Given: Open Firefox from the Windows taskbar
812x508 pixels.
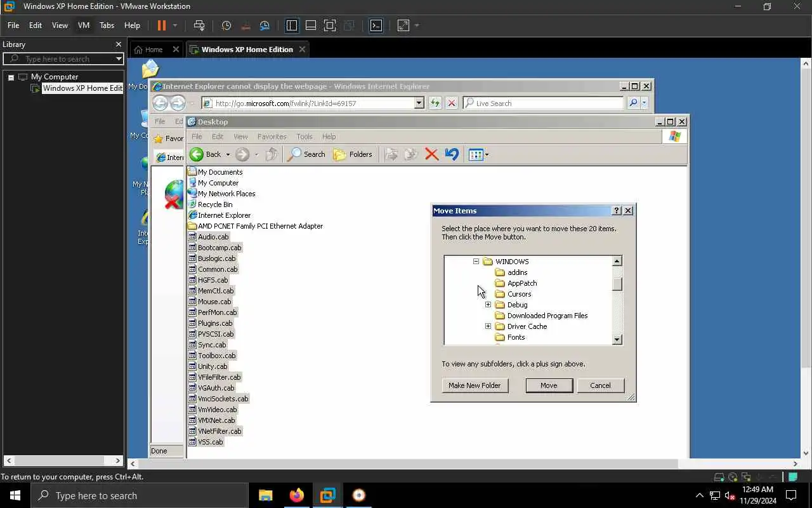Looking at the screenshot, I should 296,496.
